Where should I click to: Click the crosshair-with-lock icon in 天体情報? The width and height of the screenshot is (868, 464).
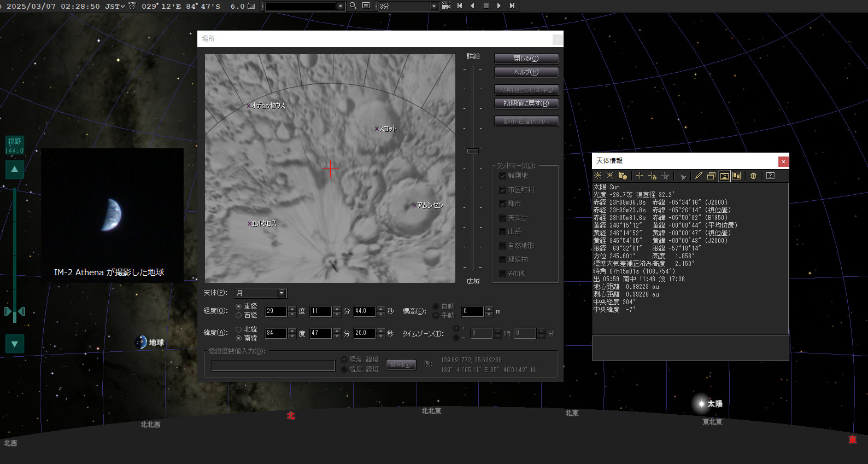point(652,176)
